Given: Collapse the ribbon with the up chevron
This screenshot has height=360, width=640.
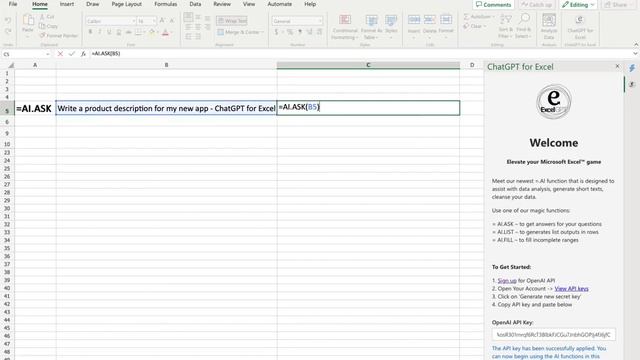Looking at the screenshot, I should pyautogui.click(x=636, y=44).
